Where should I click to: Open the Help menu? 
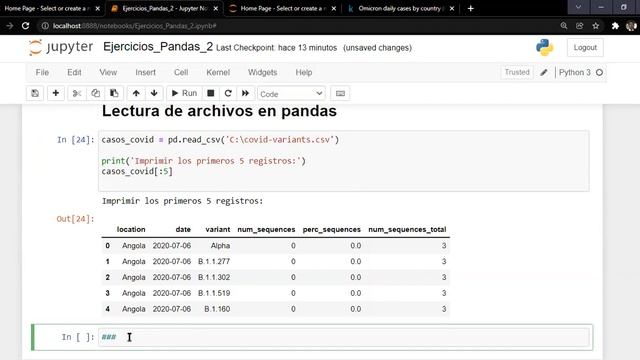pyautogui.click(x=304, y=72)
